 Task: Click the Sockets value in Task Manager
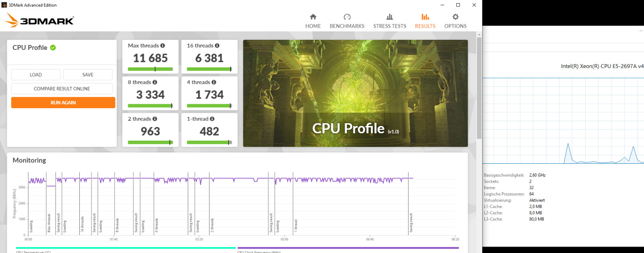click(x=530, y=181)
